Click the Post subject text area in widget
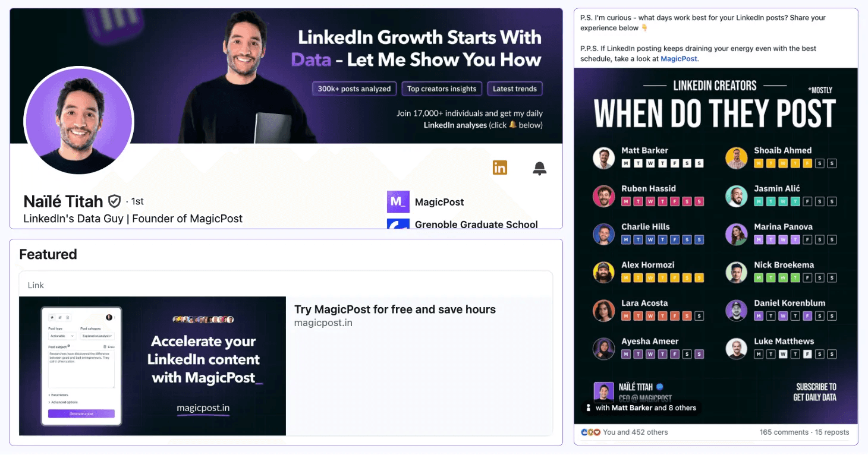 point(81,369)
